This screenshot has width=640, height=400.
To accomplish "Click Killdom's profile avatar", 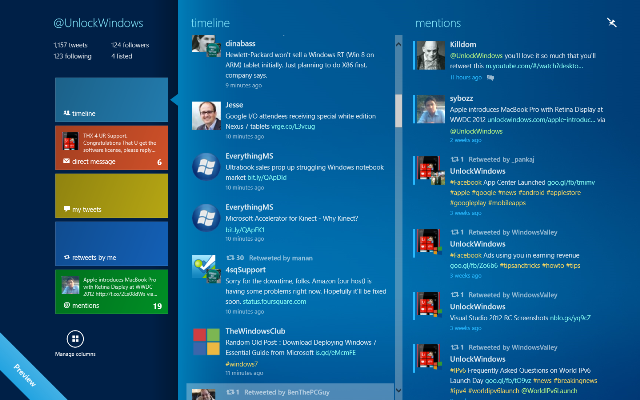I will (x=431, y=55).
